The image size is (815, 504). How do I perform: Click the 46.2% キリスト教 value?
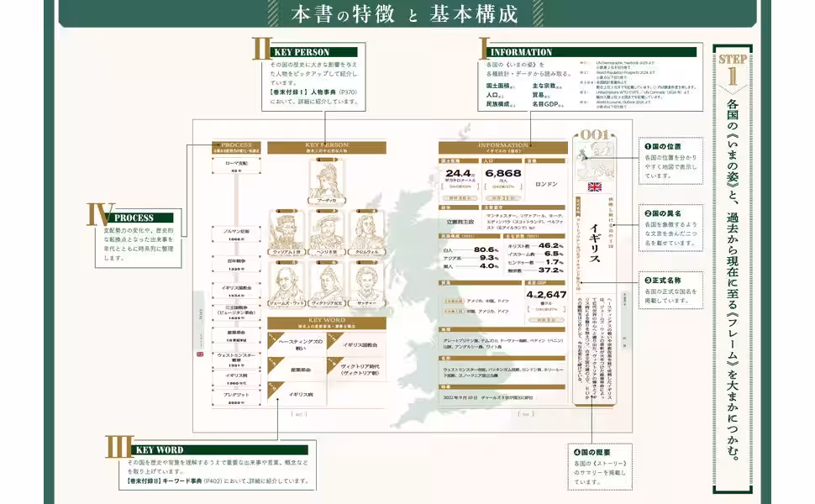(x=551, y=245)
